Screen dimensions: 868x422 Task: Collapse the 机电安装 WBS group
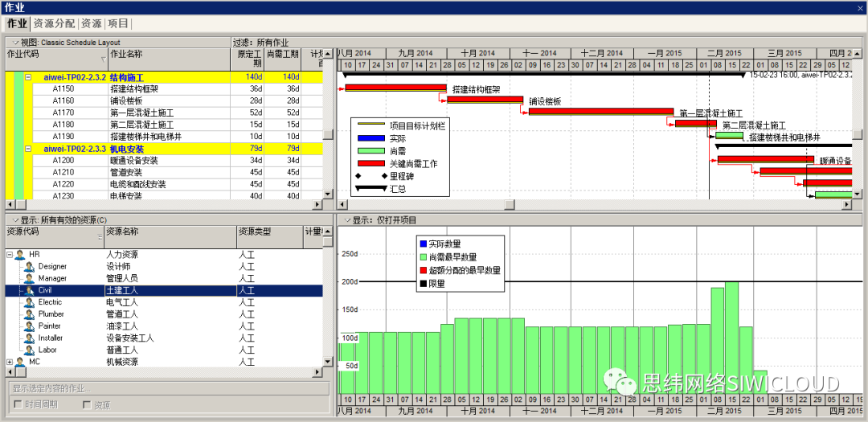coord(28,149)
